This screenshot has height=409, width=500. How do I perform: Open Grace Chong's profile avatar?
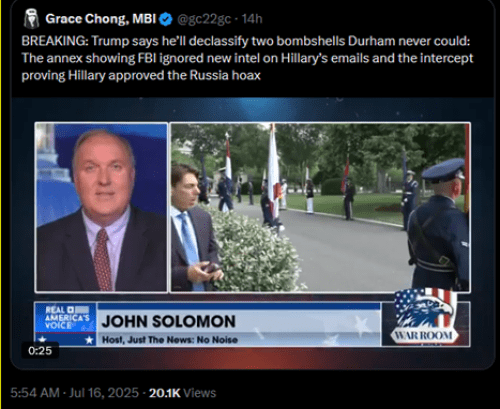[31, 19]
